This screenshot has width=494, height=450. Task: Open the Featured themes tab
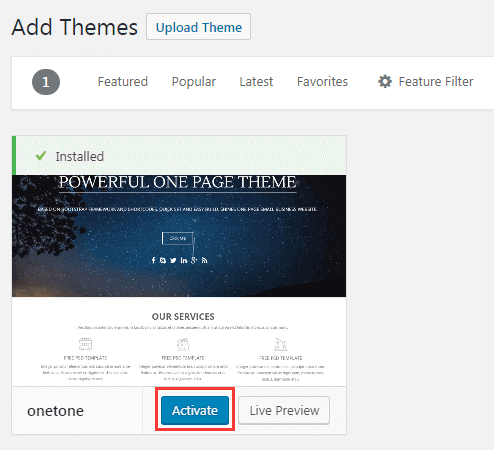tap(123, 82)
